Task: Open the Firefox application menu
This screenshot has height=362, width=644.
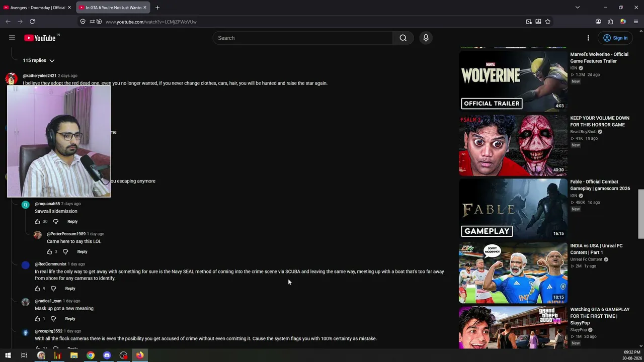Action: click(x=636, y=22)
